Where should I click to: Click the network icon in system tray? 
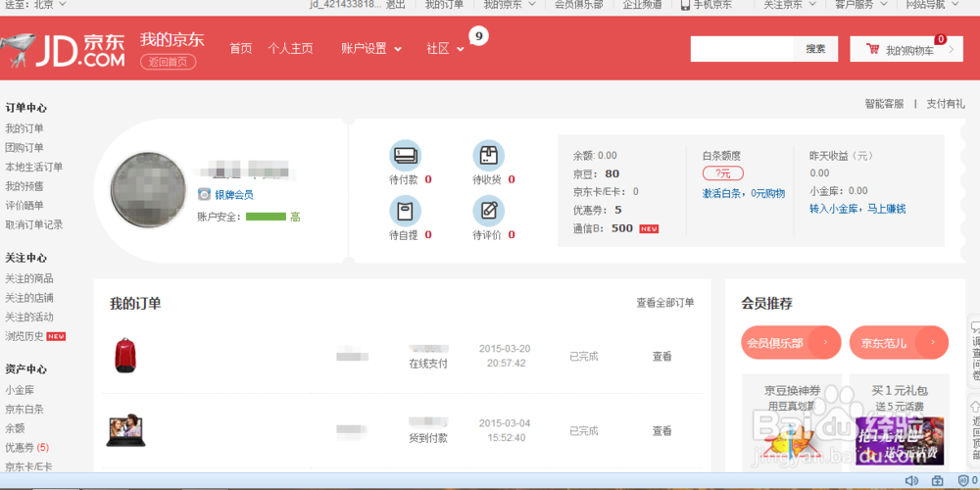[937, 480]
